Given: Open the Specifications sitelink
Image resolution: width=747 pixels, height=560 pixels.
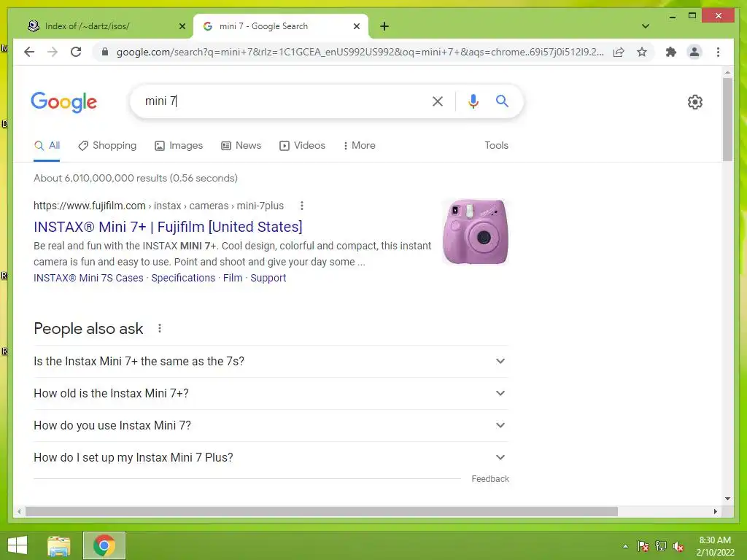Looking at the screenshot, I should coord(183,278).
